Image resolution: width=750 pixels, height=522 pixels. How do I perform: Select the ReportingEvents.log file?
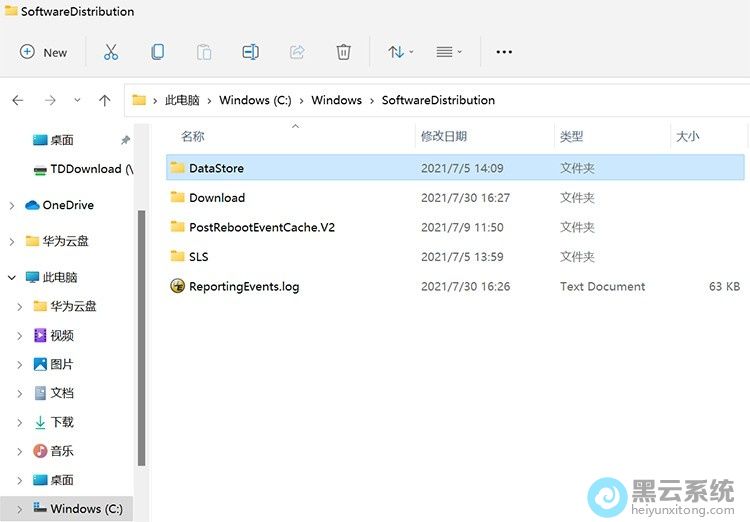[x=243, y=287]
